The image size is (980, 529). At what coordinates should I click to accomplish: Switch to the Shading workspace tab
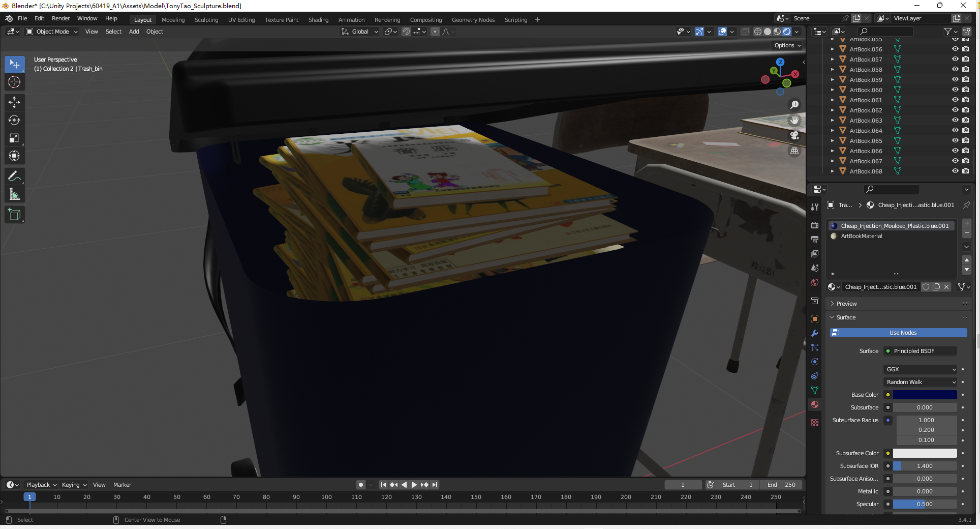[x=318, y=20]
